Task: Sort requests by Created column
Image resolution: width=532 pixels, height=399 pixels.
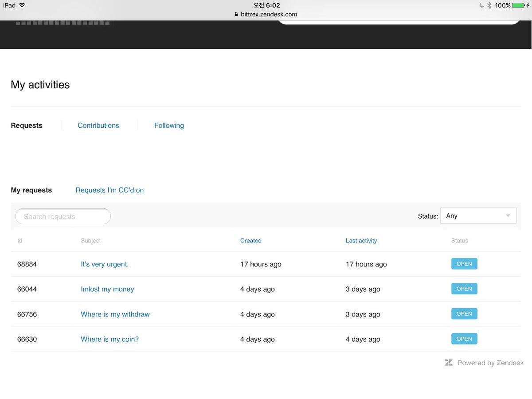Action: (x=251, y=241)
